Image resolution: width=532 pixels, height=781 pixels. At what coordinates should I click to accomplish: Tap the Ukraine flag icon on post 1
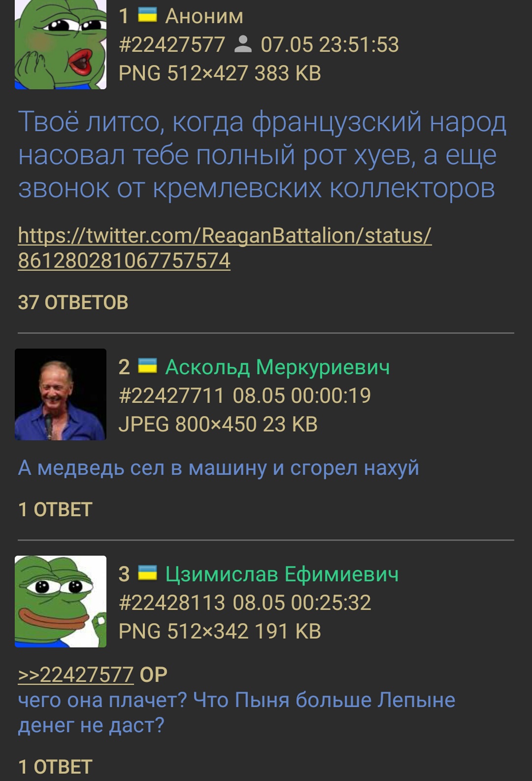click(x=147, y=15)
